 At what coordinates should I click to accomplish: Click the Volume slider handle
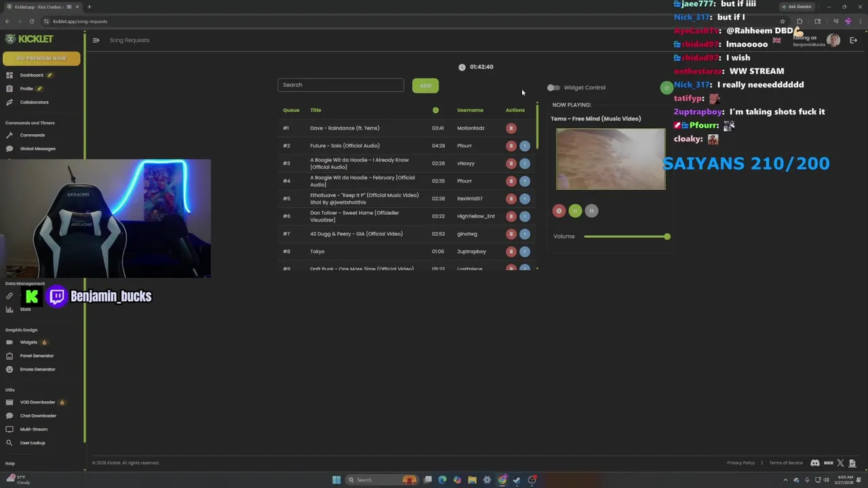click(667, 237)
